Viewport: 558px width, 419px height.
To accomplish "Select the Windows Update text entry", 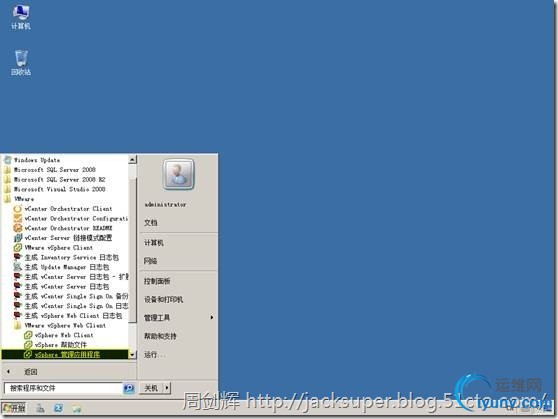I will click(37, 160).
